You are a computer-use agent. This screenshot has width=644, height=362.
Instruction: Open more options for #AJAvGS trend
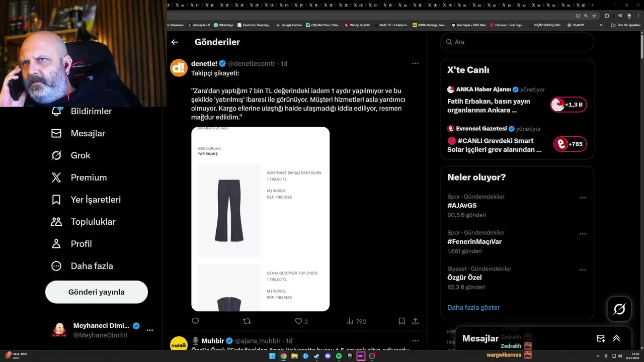tap(583, 198)
